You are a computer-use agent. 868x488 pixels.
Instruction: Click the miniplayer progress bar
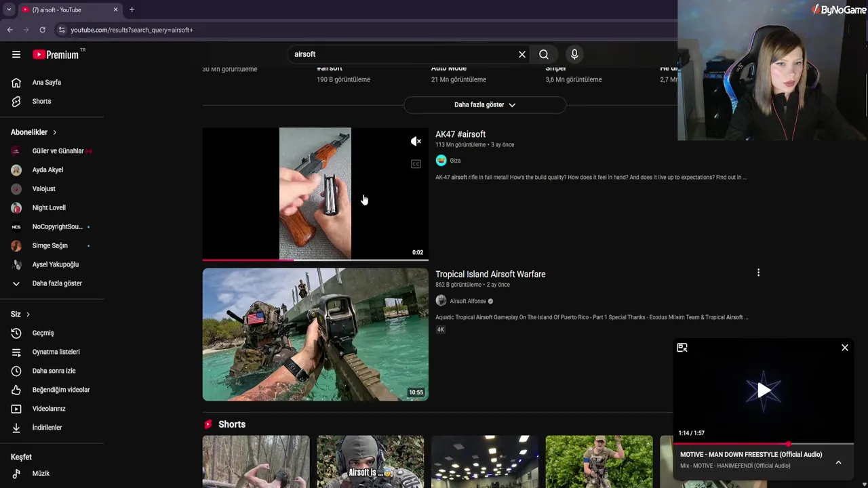tap(764, 444)
